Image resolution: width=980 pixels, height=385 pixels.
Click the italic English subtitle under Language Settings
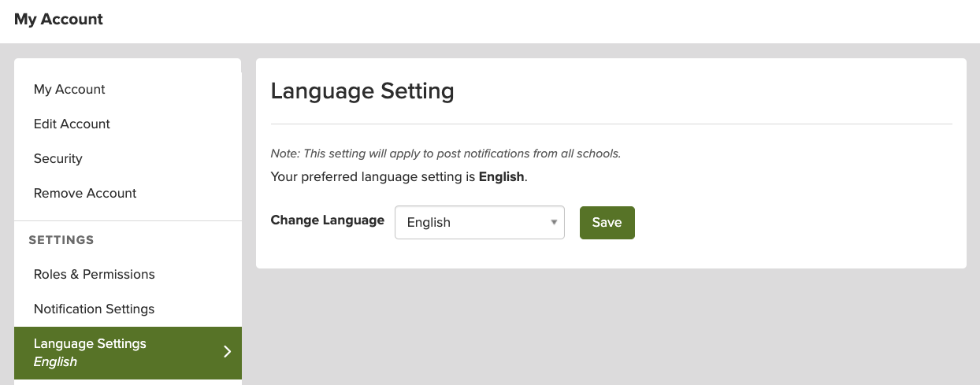55,362
